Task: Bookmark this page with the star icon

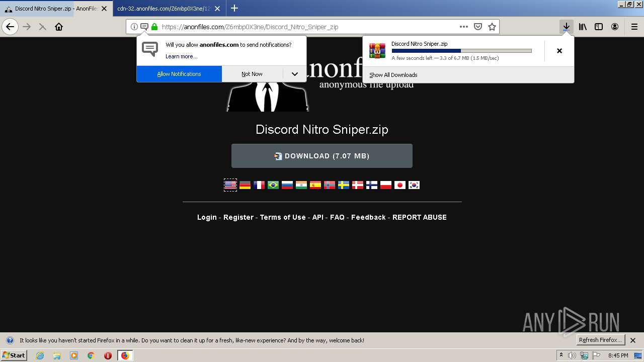Action: (492, 27)
